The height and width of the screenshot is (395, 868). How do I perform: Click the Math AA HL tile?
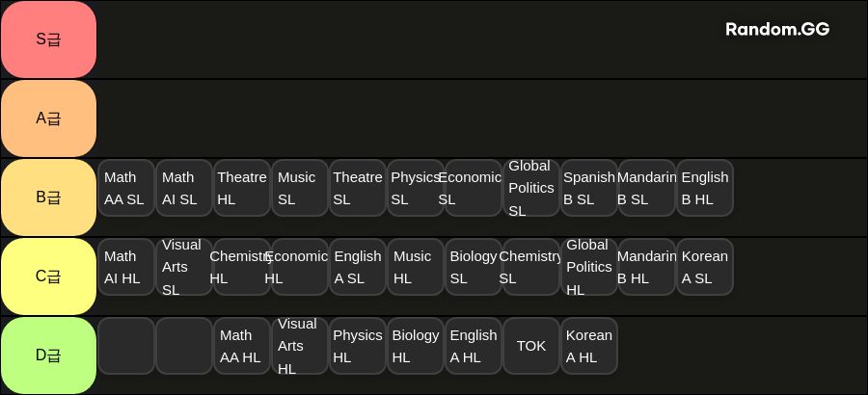pos(242,346)
